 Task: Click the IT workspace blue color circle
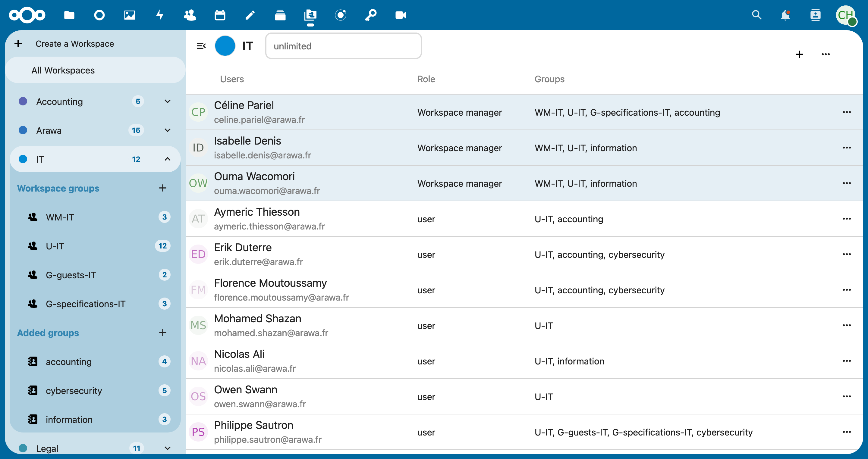pos(225,46)
